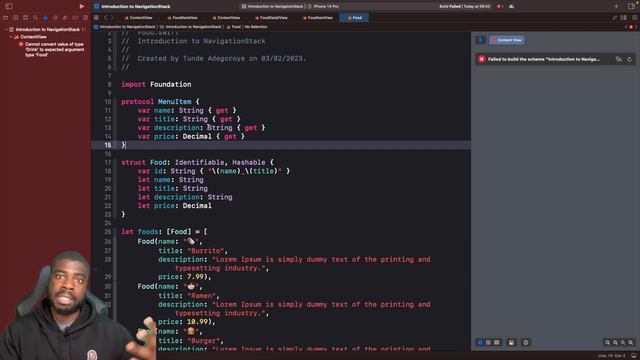This screenshot has width=640, height=360.
Task: Click the plus Library button
Action: [x=616, y=6]
